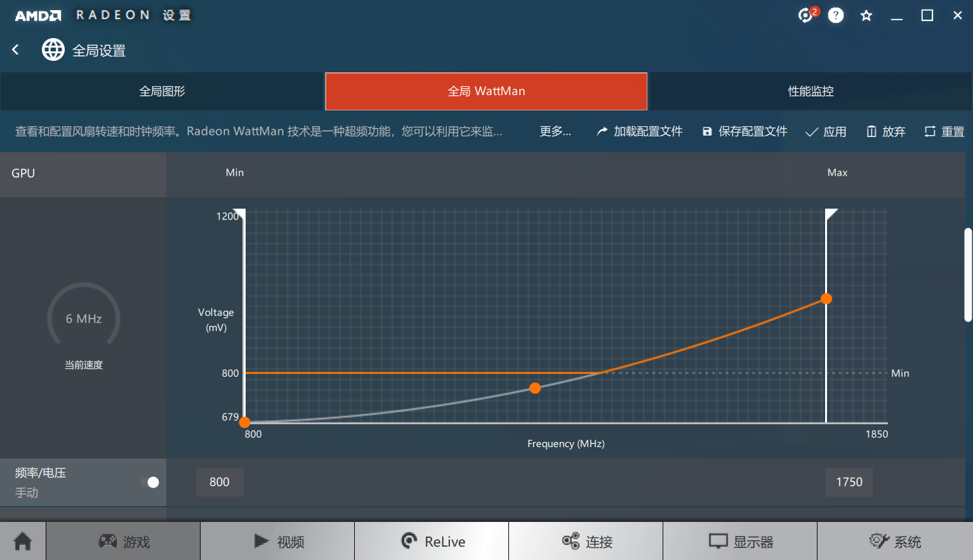Switch to the 全局图形 tab

[162, 91]
